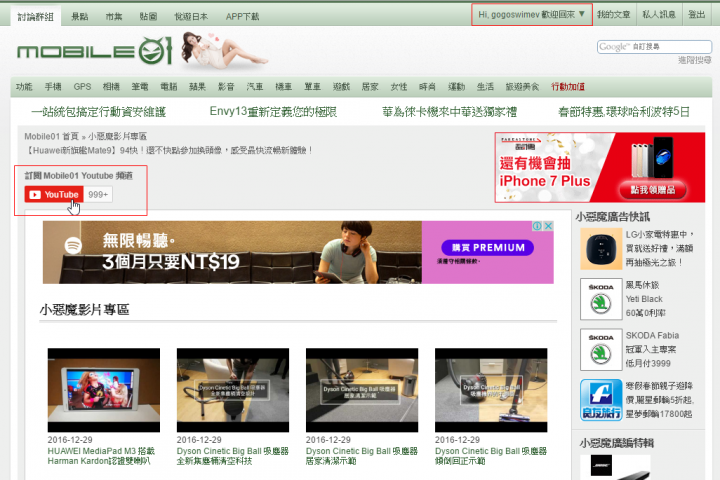Click the YouTube subscribe button

pyautogui.click(x=54, y=194)
